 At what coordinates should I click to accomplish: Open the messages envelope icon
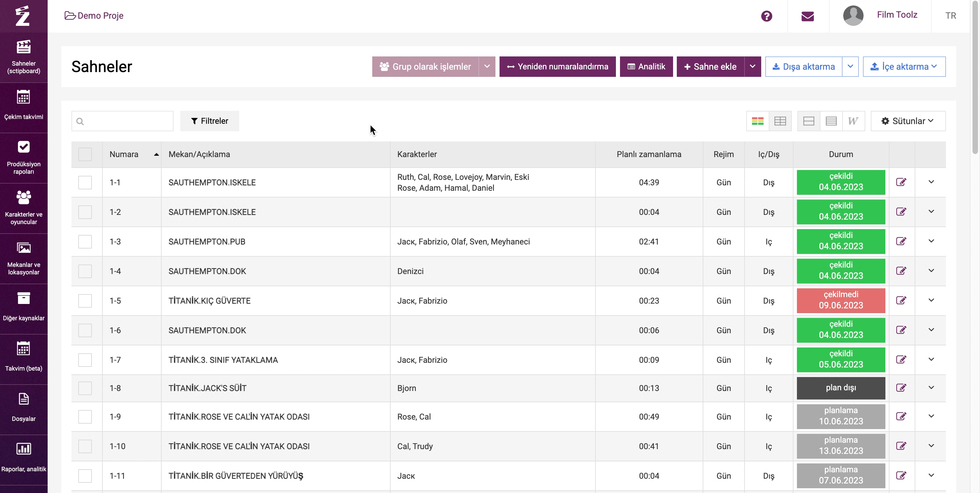tap(807, 16)
